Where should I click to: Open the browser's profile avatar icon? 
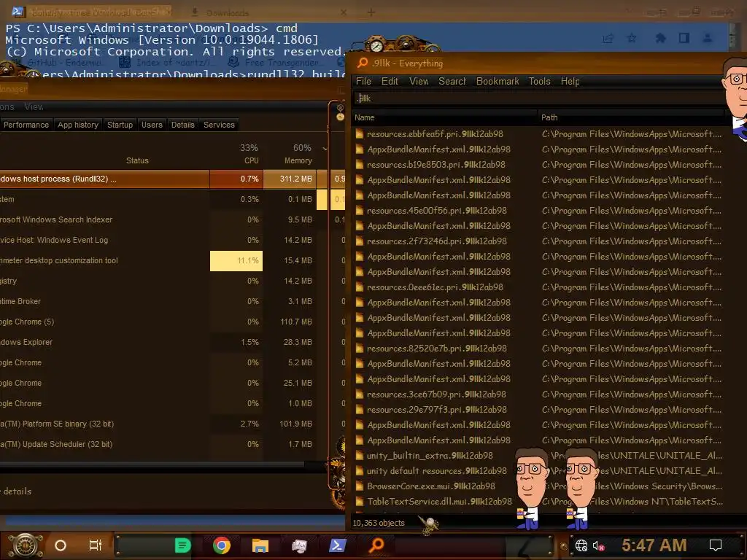pos(708,38)
